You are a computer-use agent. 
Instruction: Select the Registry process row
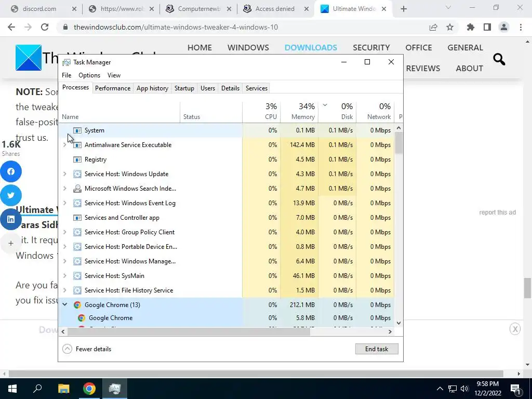227,159
